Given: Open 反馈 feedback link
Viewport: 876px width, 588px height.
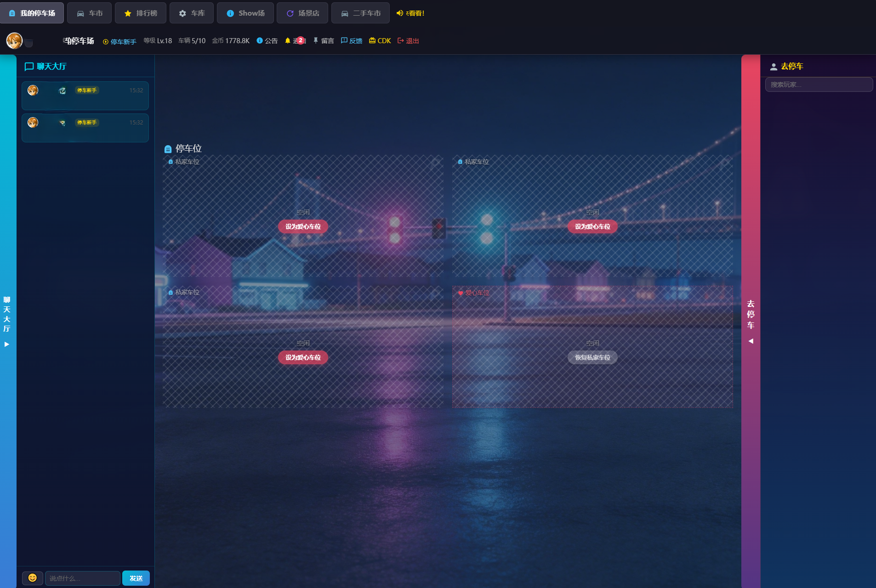Looking at the screenshot, I should coord(352,41).
